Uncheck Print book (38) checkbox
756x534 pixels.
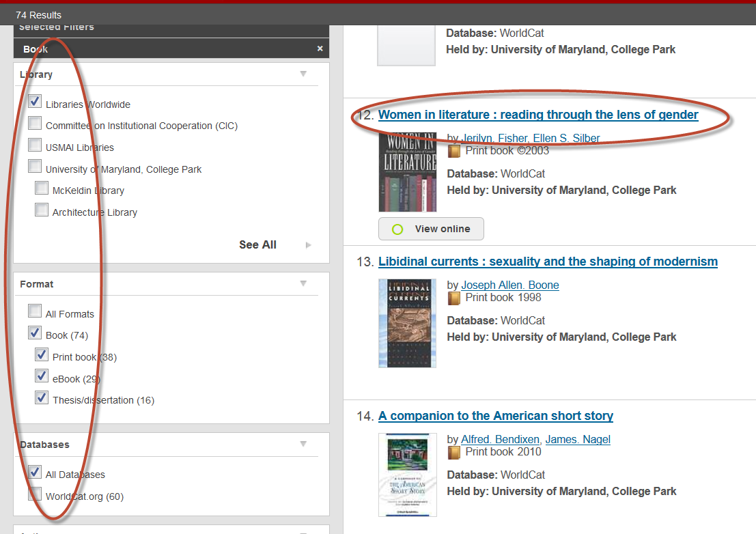click(x=42, y=354)
